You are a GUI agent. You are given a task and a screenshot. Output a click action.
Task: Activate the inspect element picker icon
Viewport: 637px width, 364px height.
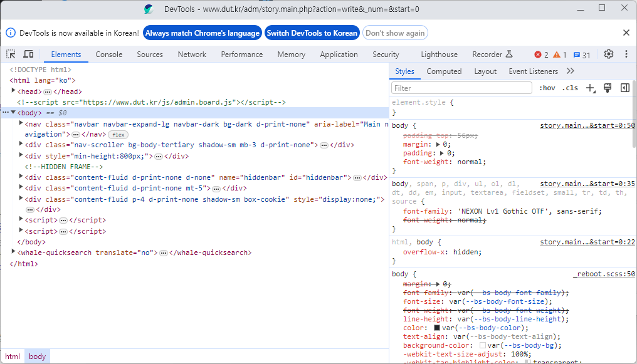(11, 54)
